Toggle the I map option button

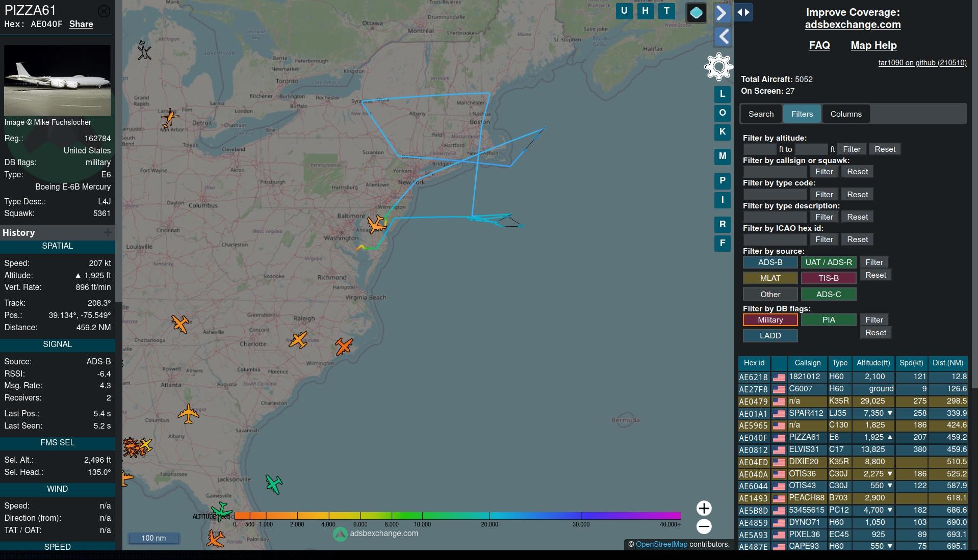click(x=723, y=200)
